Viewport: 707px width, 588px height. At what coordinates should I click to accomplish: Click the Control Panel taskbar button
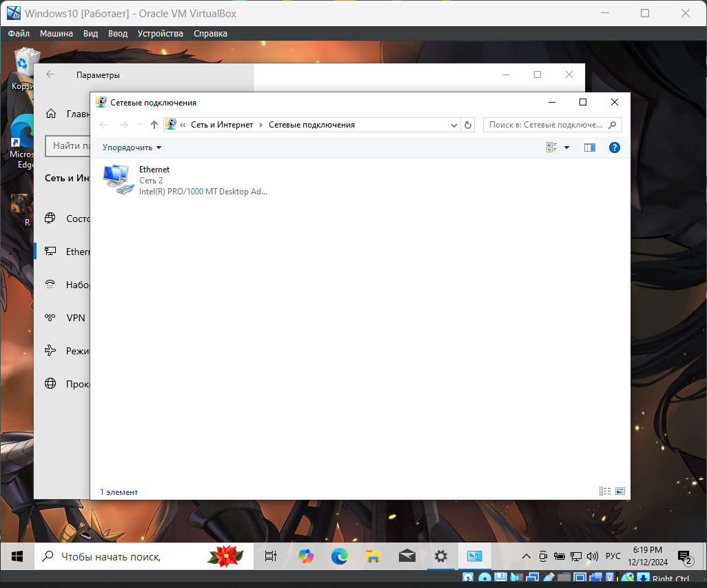[474, 556]
